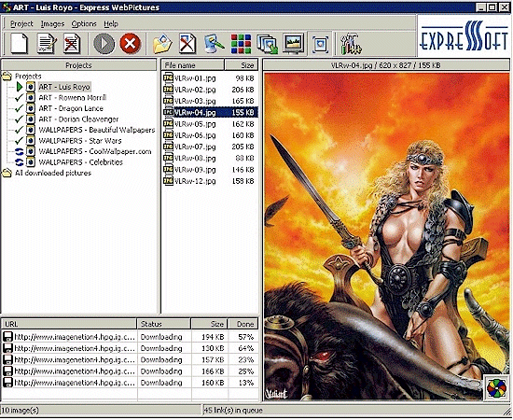The image size is (513, 420).
Task: Click the Edit Project icon with pencil
Action: coord(47,43)
